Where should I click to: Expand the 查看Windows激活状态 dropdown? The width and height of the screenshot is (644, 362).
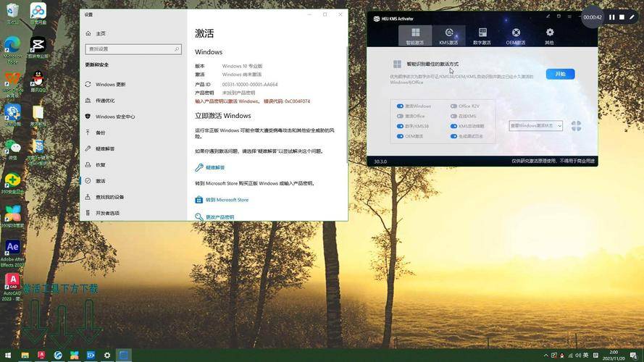pos(535,125)
